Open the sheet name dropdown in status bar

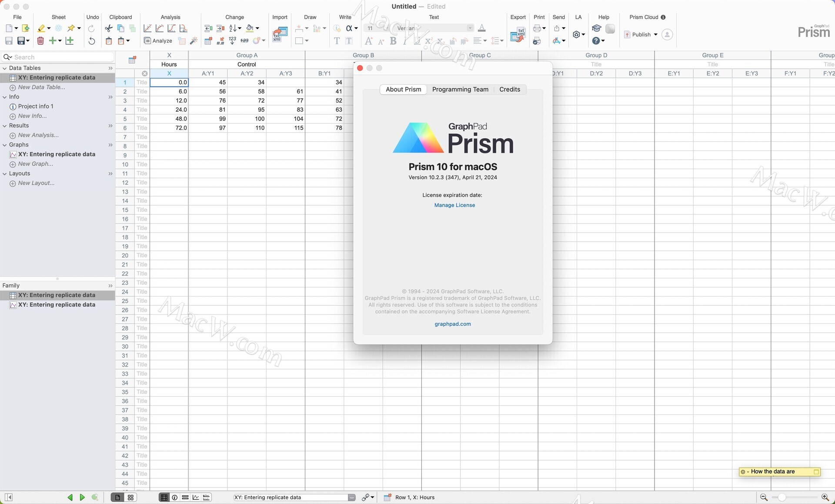(x=351, y=497)
